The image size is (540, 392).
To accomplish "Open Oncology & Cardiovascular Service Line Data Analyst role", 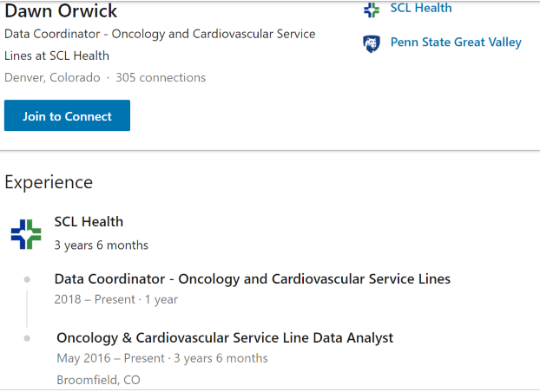I will pos(225,338).
